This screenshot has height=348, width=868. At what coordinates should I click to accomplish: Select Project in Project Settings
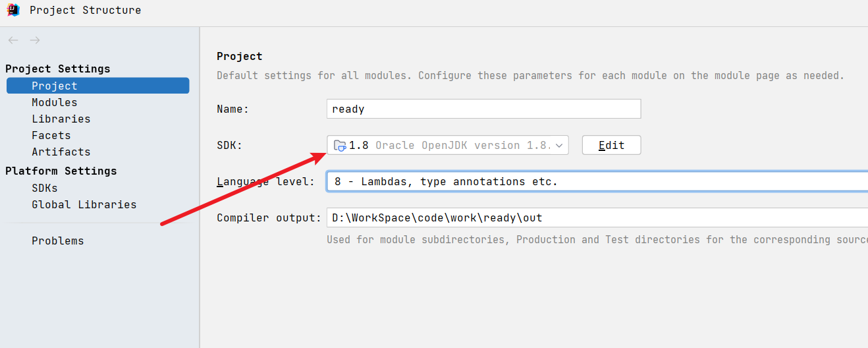click(x=55, y=86)
